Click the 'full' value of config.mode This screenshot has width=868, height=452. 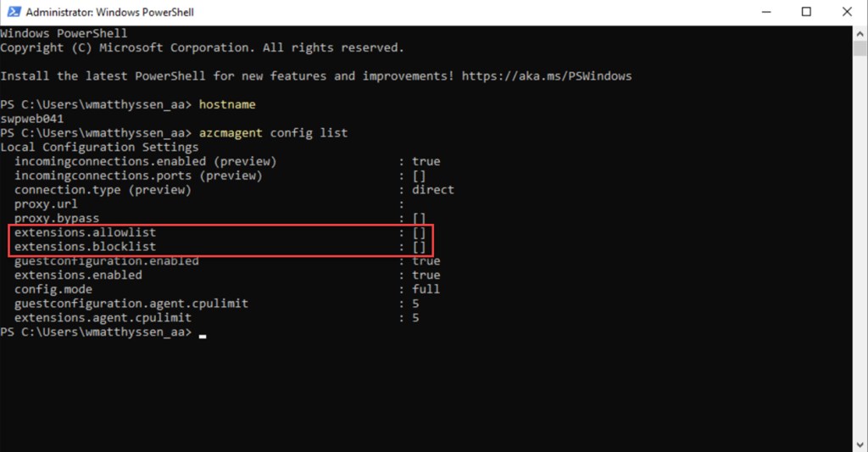[426, 289]
